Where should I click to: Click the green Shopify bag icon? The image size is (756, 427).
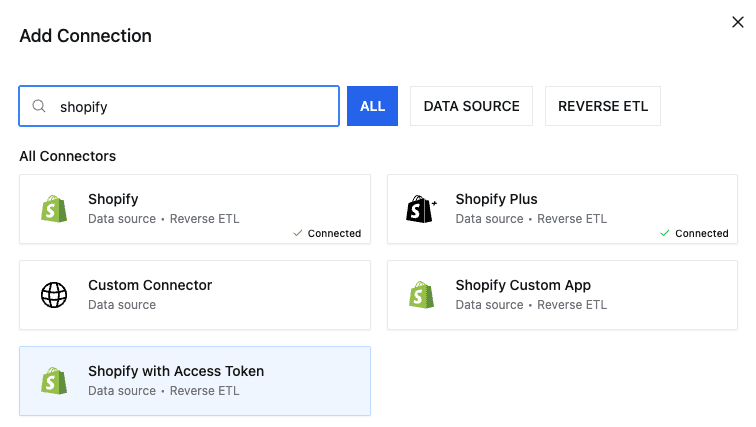click(x=54, y=209)
